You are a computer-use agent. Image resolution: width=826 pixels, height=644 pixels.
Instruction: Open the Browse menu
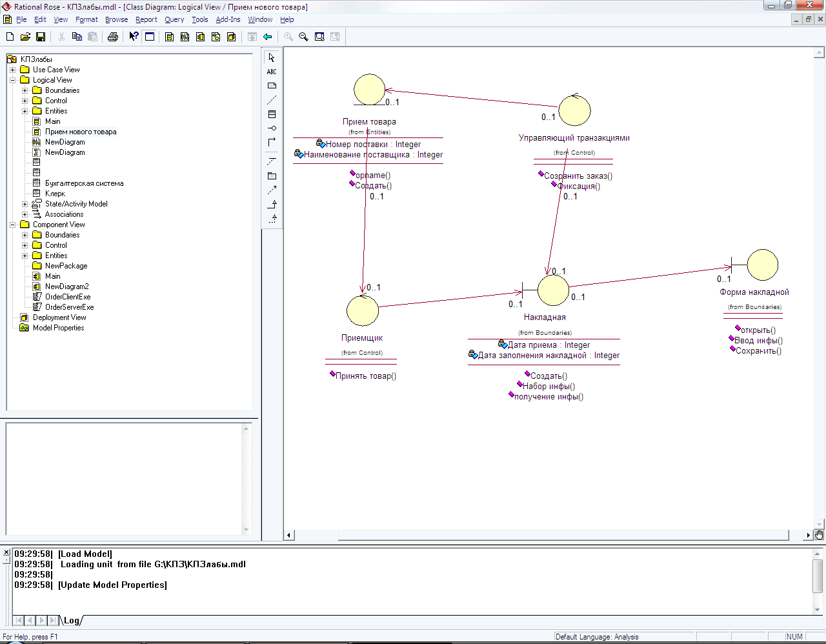click(x=116, y=19)
